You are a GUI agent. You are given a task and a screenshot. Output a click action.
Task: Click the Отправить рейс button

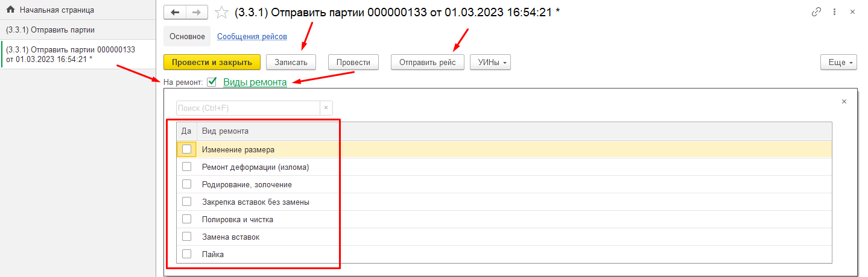[427, 62]
